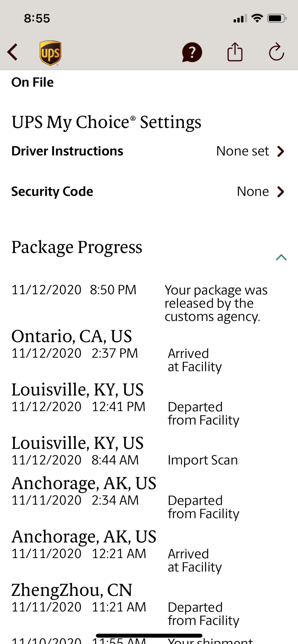Image resolution: width=298 pixels, height=644 pixels.
Task: Refresh tracking with the reload icon
Action: click(x=276, y=52)
